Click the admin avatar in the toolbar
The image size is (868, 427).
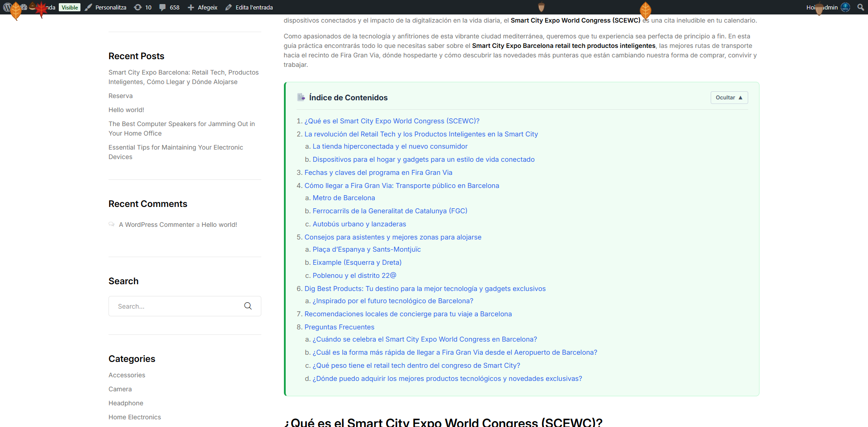pyautogui.click(x=845, y=7)
